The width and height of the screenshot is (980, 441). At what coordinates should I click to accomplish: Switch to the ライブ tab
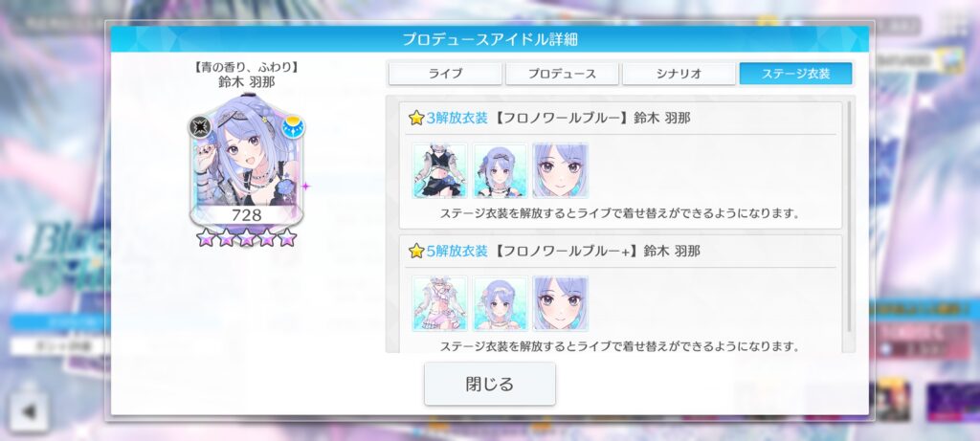click(445, 74)
